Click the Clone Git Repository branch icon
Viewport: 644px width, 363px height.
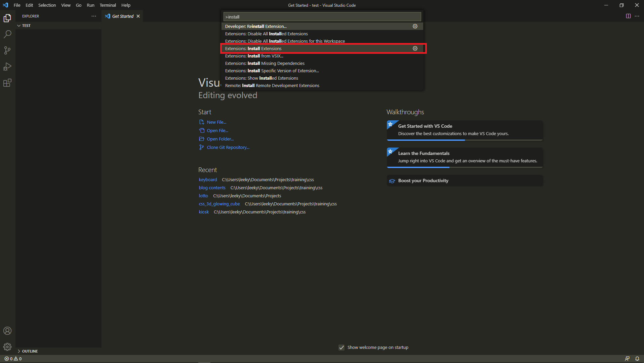coord(202,147)
